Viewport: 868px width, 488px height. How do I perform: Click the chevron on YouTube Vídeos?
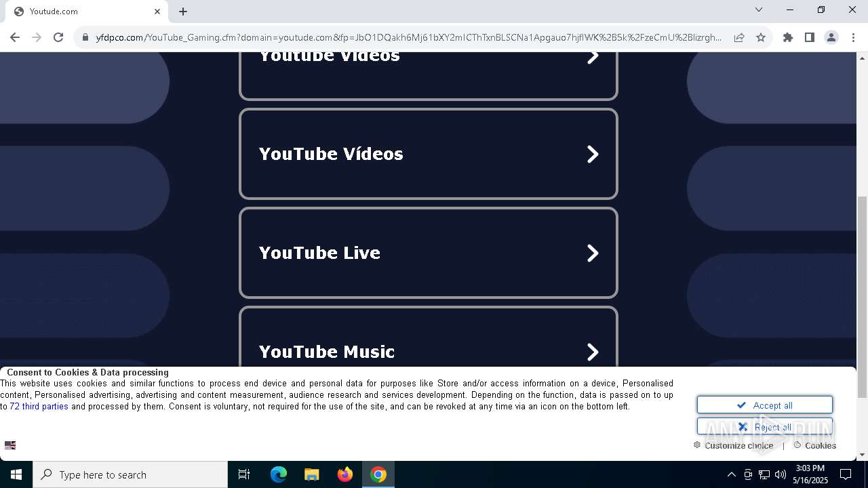coord(593,155)
